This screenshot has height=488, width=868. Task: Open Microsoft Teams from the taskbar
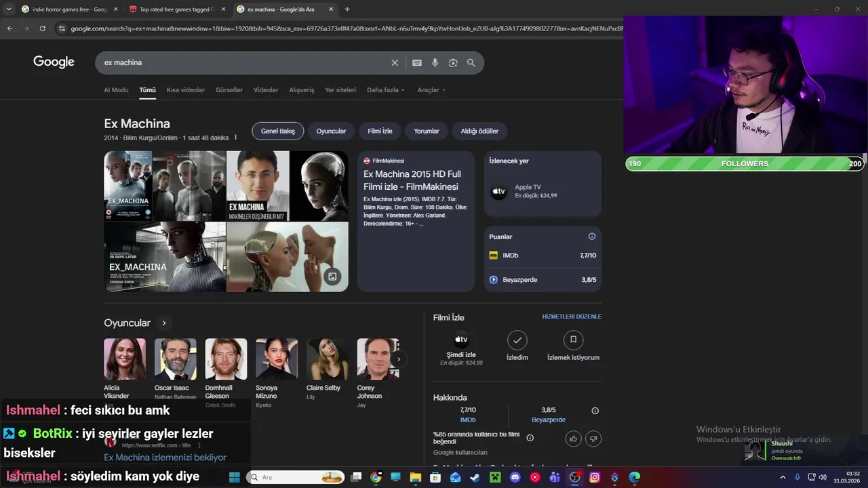555,477
